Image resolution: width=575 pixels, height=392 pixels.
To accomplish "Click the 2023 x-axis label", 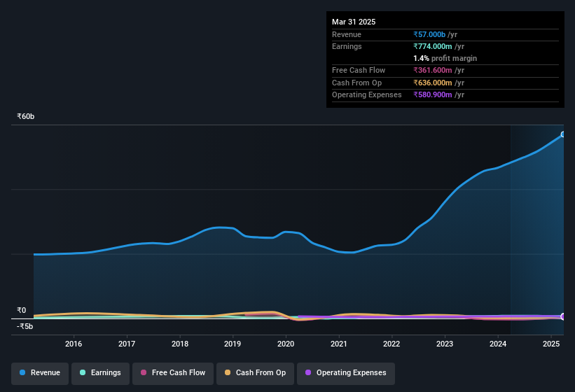I will [x=445, y=344].
